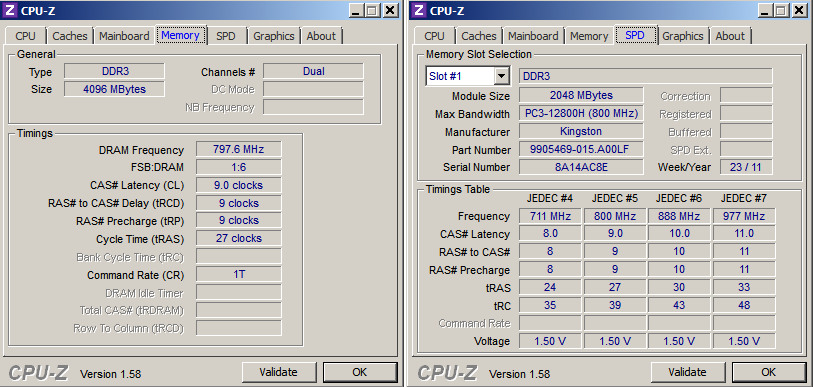Click the Size field showing 4096 MBytes
Viewport: 813px width, 387px height.
coord(115,89)
